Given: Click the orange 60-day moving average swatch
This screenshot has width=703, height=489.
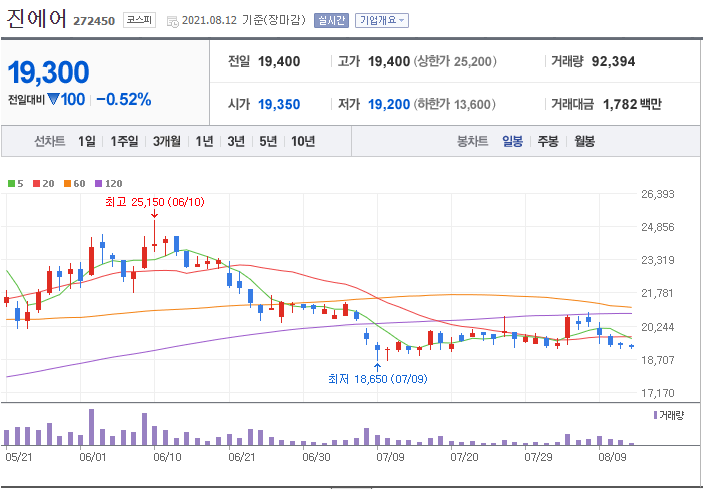Looking at the screenshot, I should 67,183.
